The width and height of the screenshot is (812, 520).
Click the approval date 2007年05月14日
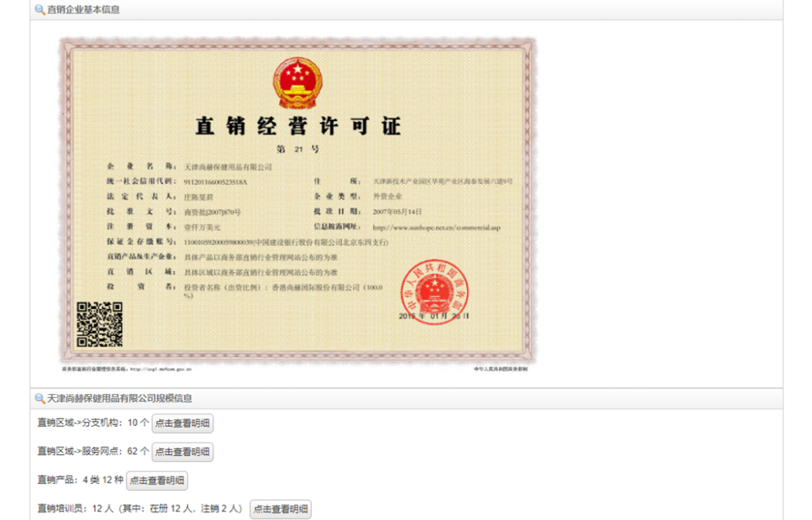point(397,212)
